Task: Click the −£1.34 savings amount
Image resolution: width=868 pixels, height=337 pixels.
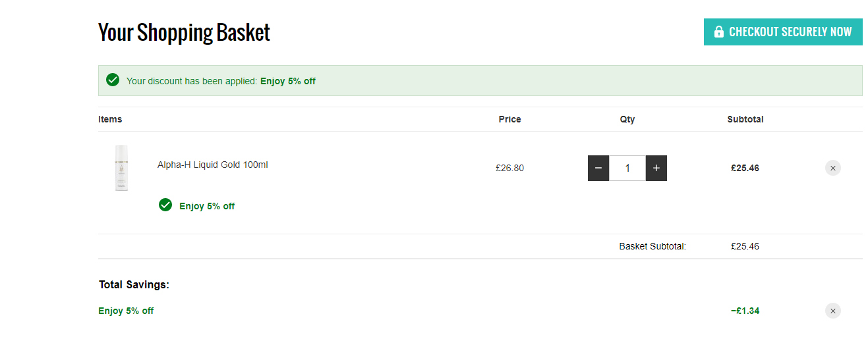Action: point(745,311)
